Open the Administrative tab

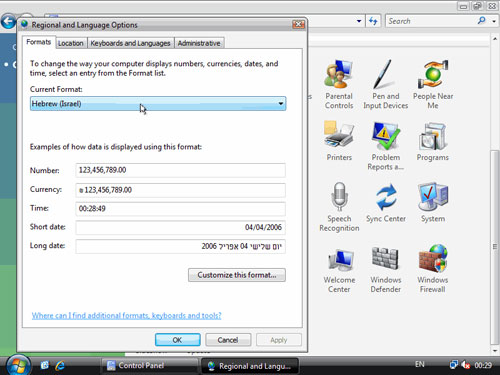pos(199,43)
